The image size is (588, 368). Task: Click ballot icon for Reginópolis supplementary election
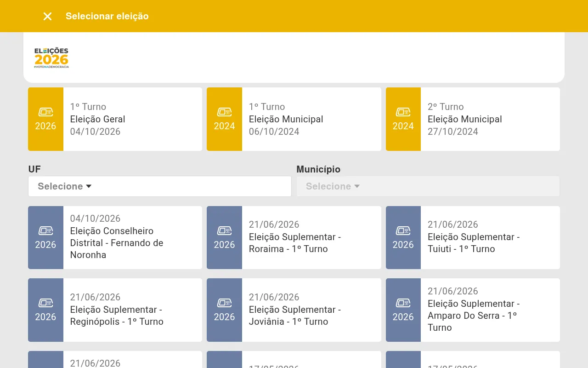point(45,303)
